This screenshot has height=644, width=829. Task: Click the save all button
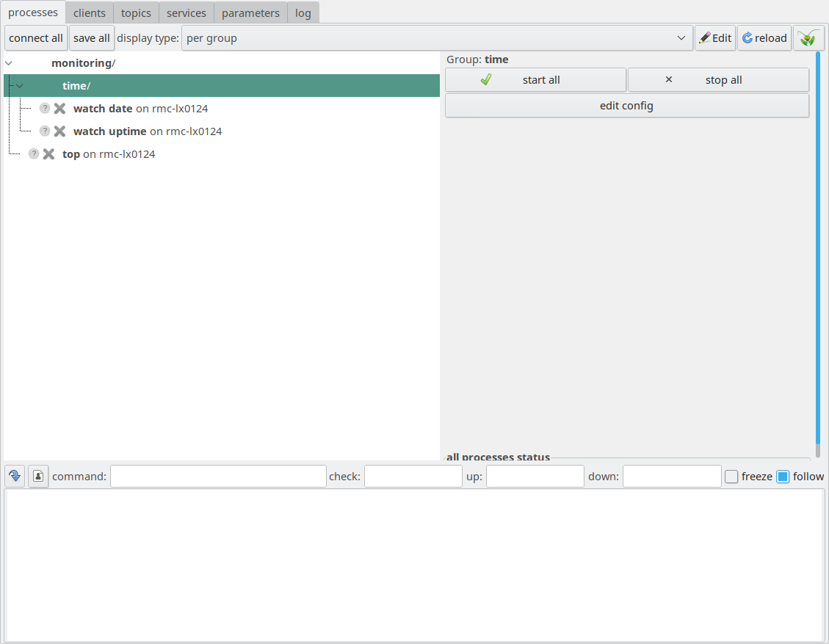92,38
